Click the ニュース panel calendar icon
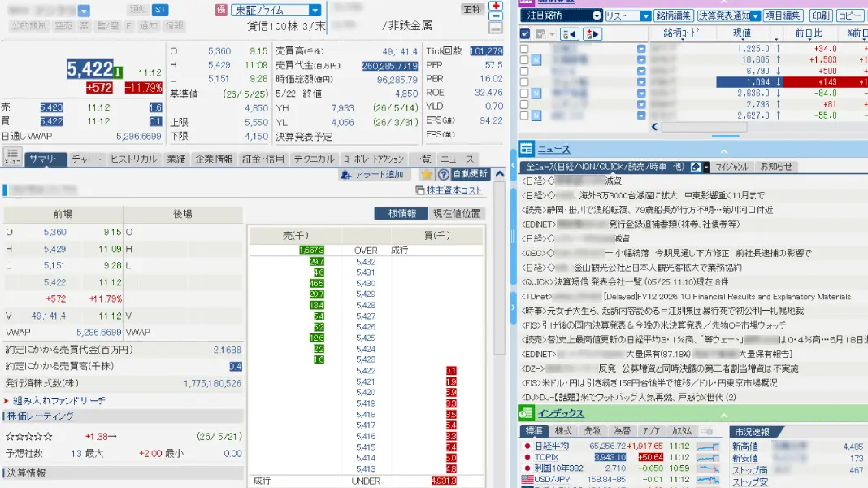Image resolution: width=868 pixels, height=488 pixels. [526, 149]
